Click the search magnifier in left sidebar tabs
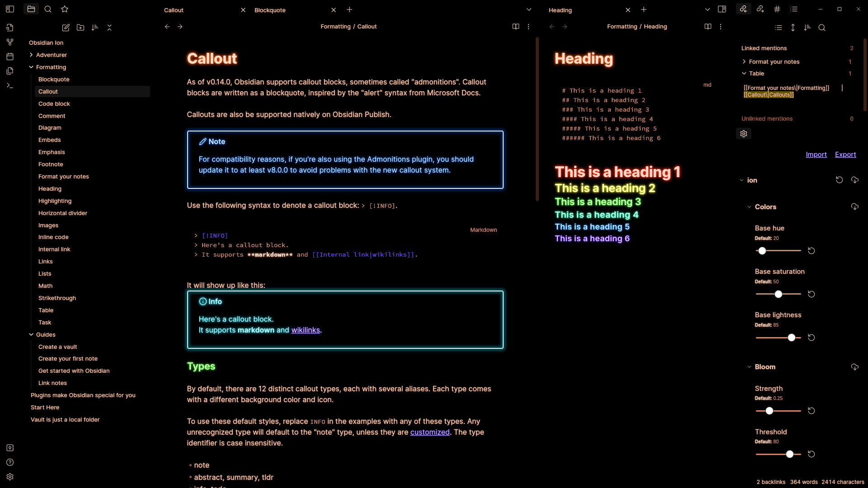Screen dimensions: 868x488 pyautogui.click(x=48, y=9)
